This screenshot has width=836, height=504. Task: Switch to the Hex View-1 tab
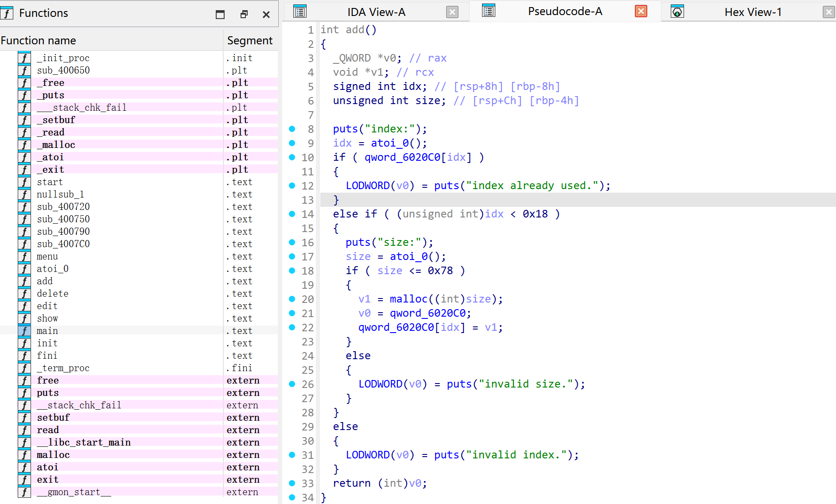click(753, 12)
